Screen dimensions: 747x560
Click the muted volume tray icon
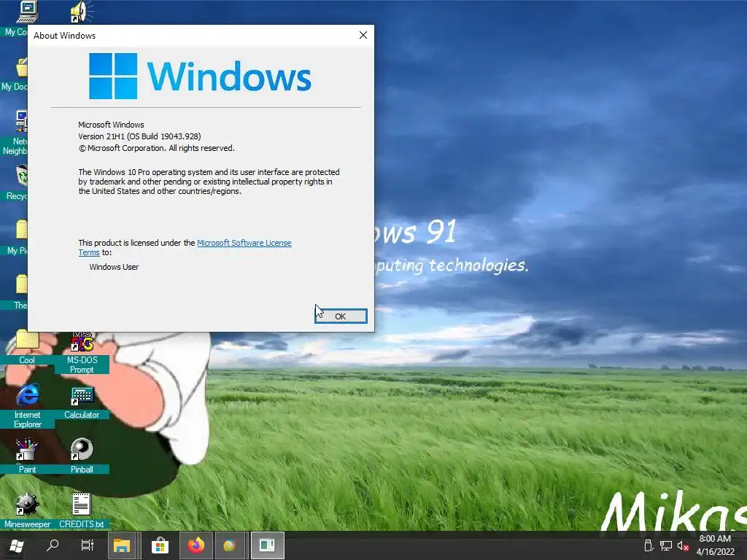[683, 545]
